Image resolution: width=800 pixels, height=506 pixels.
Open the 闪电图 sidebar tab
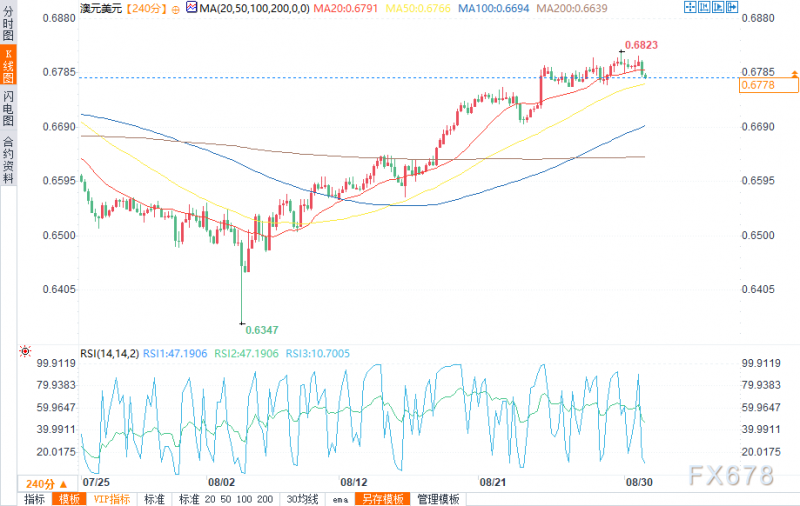click(x=8, y=108)
